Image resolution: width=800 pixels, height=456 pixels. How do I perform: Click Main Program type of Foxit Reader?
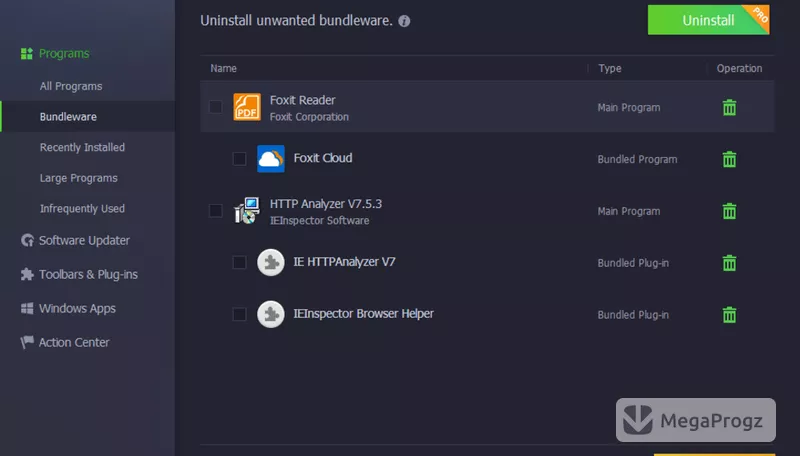click(629, 108)
